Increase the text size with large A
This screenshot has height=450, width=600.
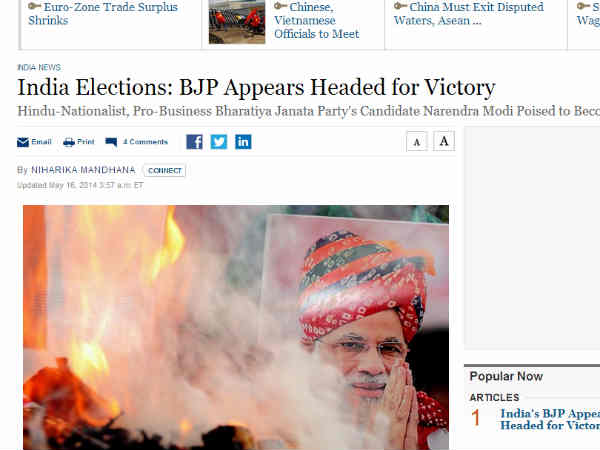pyautogui.click(x=444, y=141)
